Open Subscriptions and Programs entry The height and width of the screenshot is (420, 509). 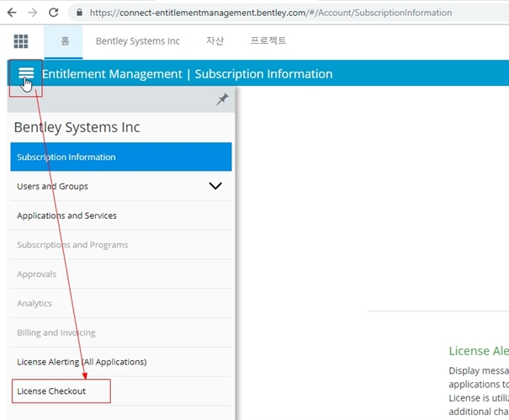[72, 245]
